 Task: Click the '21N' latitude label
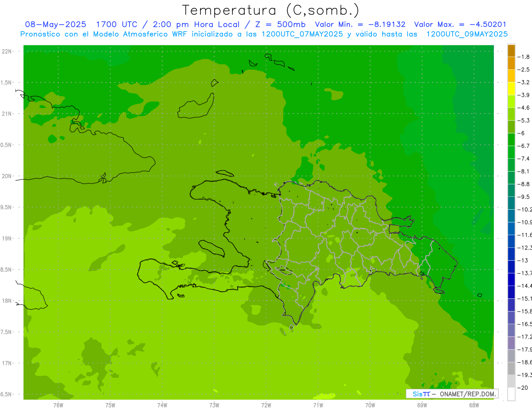pos(6,114)
